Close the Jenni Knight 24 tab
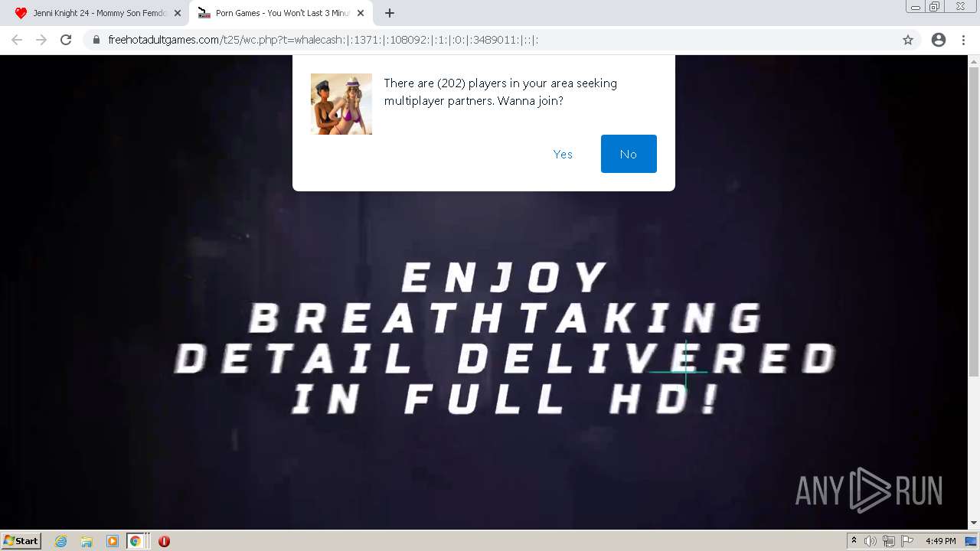This screenshot has height=551, width=980. pos(178,13)
